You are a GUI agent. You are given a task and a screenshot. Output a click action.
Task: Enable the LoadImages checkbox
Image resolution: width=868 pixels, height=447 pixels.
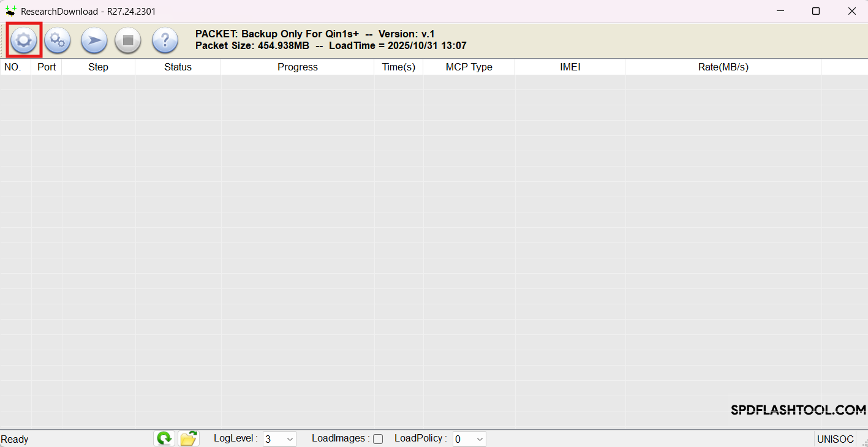pos(378,439)
